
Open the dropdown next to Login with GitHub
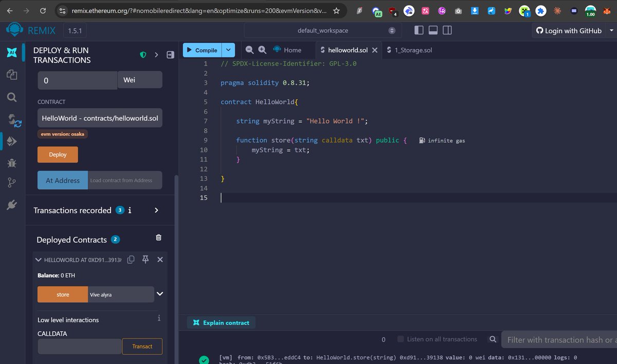pyautogui.click(x=611, y=31)
